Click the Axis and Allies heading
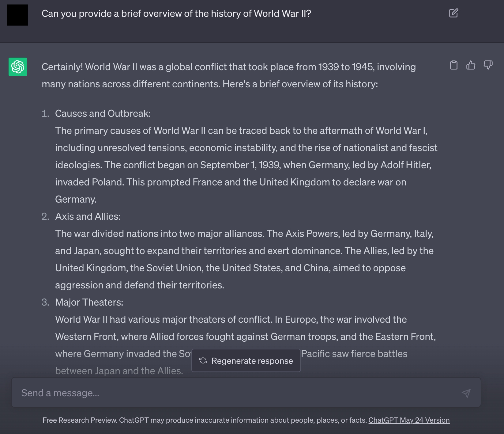 [x=88, y=217]
